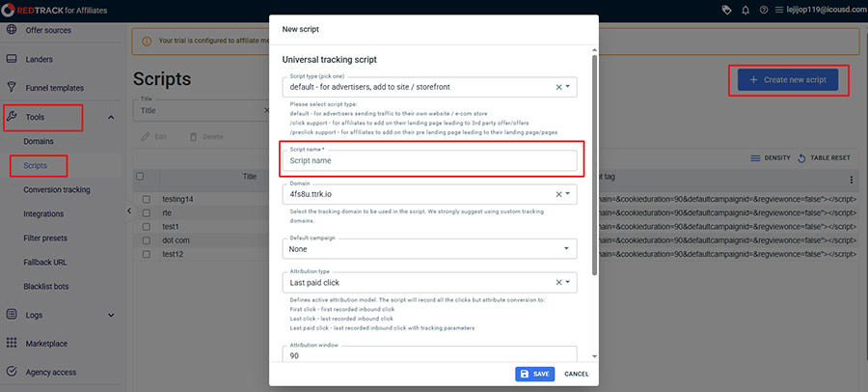Click the Agency access checkmark icon
The width and height of the screenshot is (868, 392).
coord(12,372)
